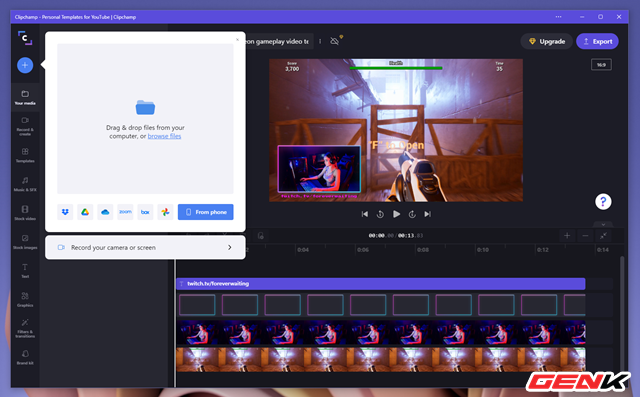Open the Stock images tab
The width and height of the screenshot is (640, 397).
point(25,242)
